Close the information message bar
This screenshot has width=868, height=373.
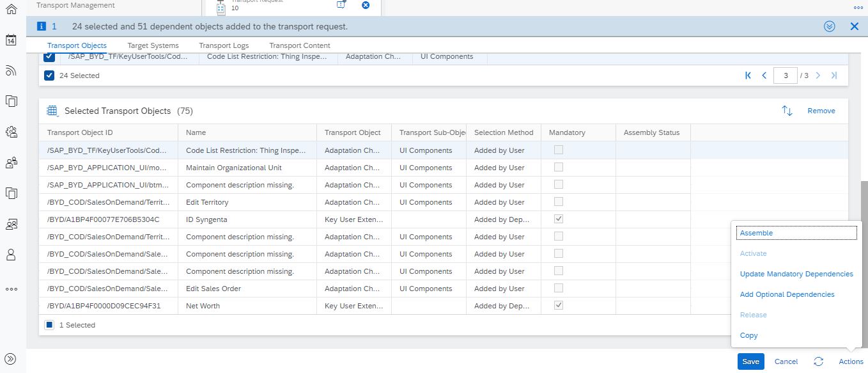[854, 26]
